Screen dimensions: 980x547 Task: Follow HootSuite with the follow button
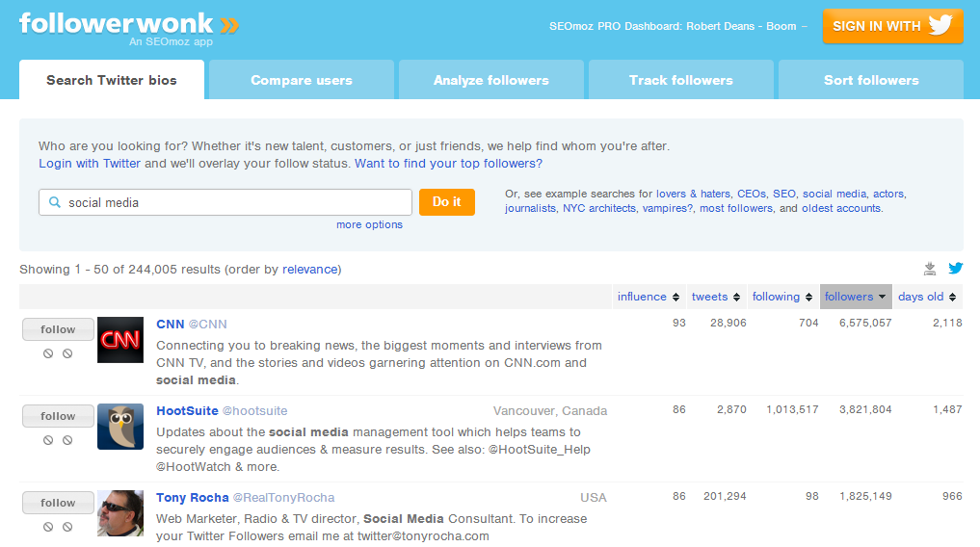pyautogui.click(x=58, y=416)
